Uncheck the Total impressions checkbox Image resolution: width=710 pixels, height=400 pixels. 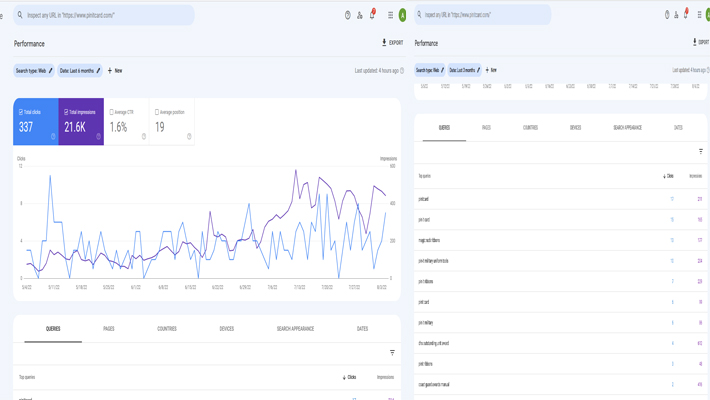(66, 112)
